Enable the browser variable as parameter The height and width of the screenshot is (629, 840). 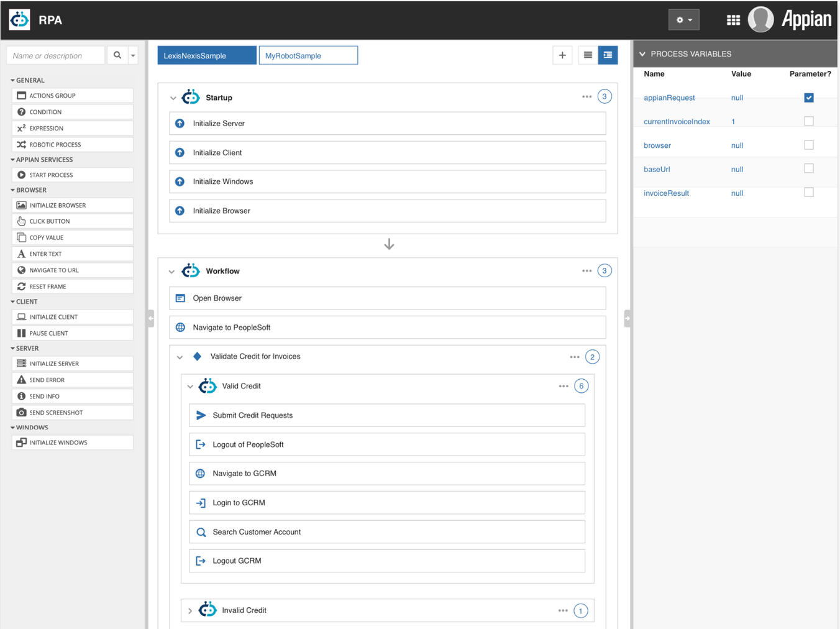(809, 145)
